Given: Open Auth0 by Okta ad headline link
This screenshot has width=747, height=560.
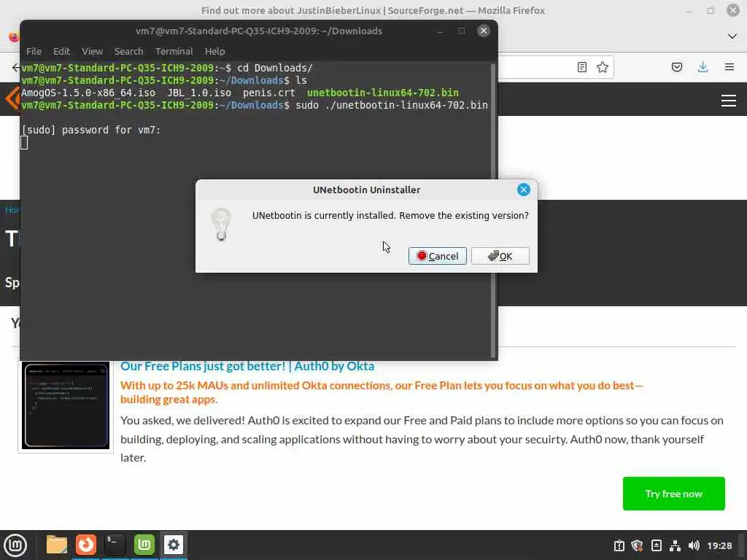Looking at the screenshot, I should coord(247,366).
